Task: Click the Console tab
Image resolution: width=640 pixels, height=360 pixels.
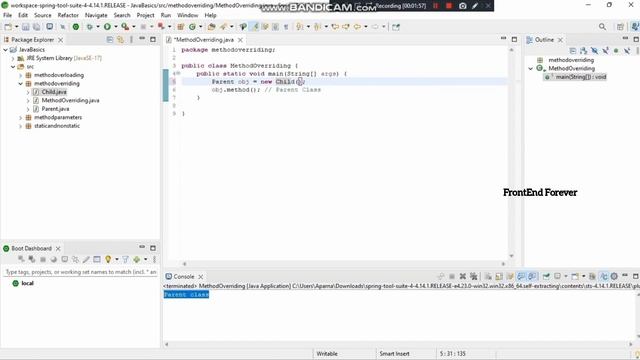Action: (184, 276)
